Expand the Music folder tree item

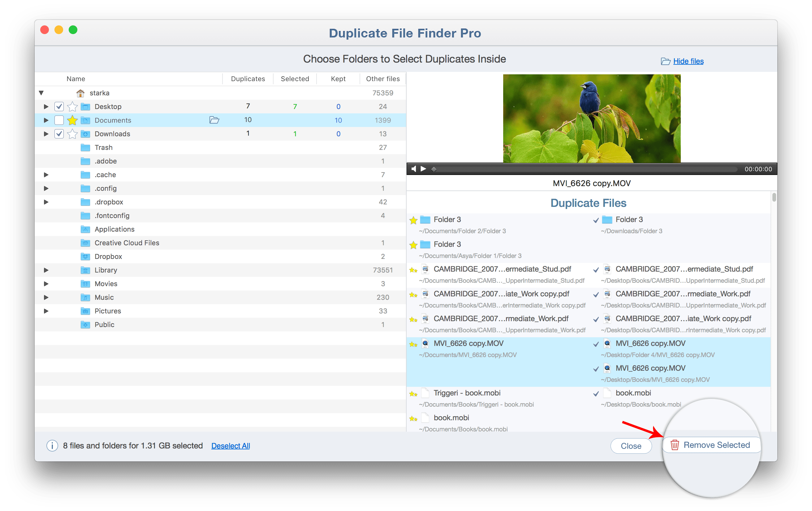point(46,298)
